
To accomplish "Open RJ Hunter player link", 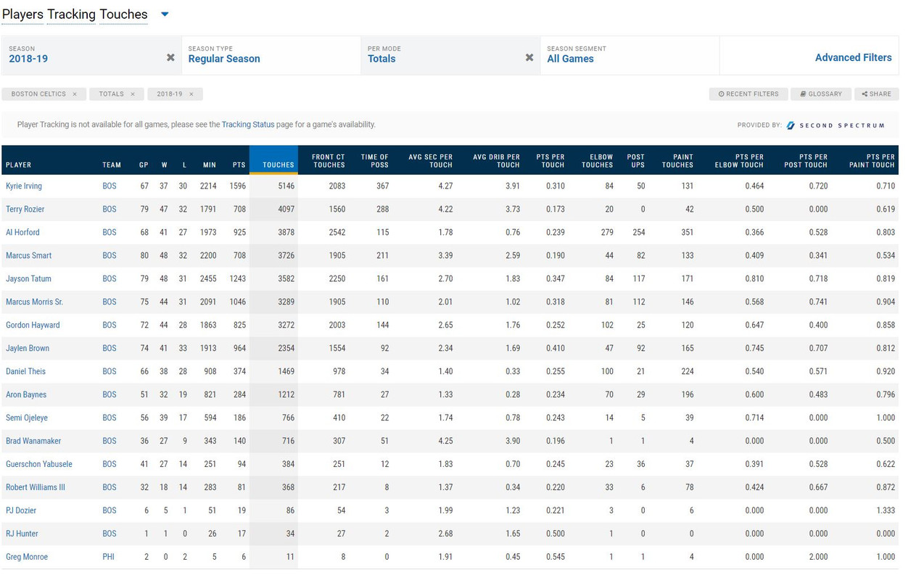I will point(22,534).
